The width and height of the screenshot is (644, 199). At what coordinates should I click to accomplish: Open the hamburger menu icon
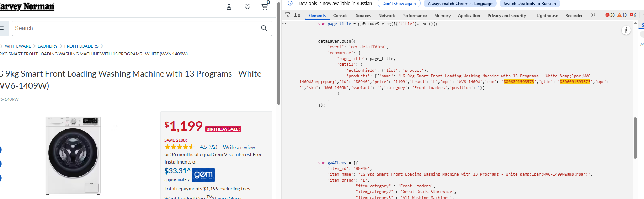[x=1, y=28]
